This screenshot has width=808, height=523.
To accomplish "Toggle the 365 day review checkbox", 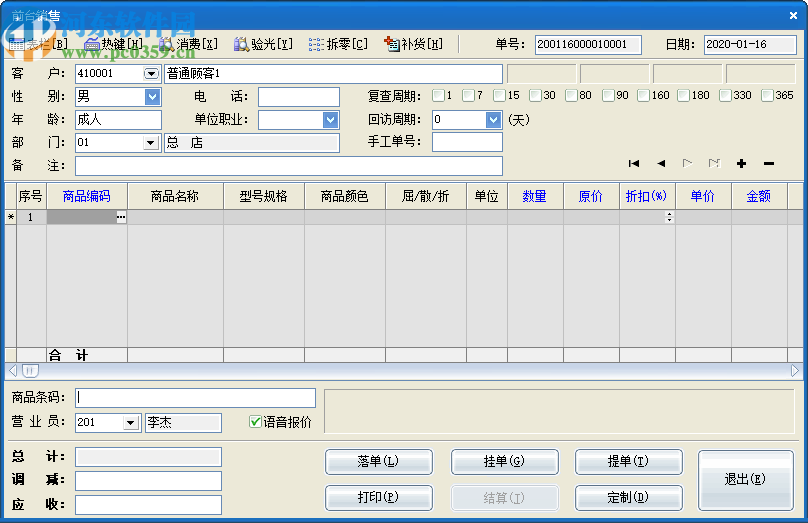I will pos(767,95).
